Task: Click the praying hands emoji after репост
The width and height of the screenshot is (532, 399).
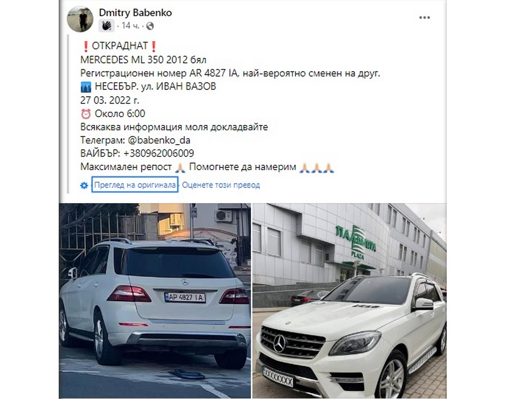Action: [180, 168]
